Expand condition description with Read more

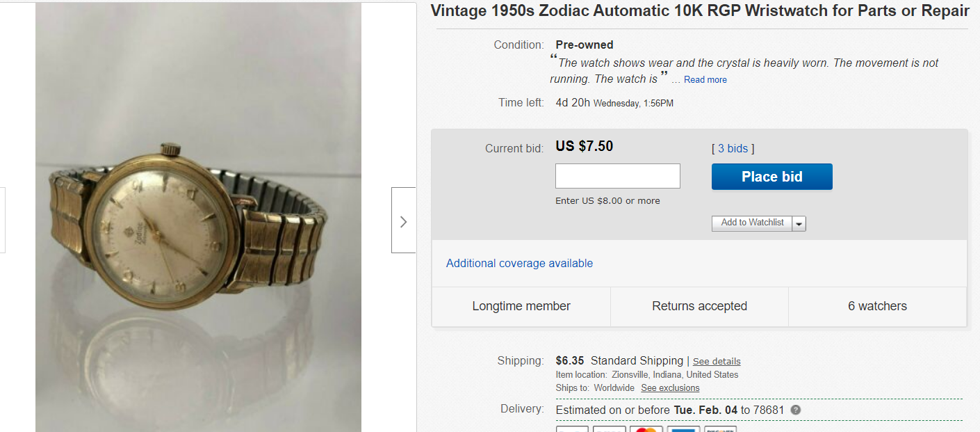[705, 80]
